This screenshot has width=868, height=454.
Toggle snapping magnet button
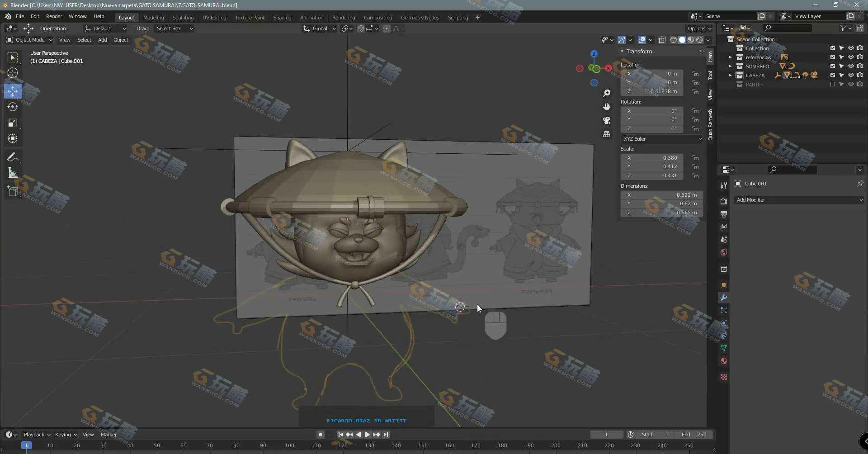pos(361,28)
